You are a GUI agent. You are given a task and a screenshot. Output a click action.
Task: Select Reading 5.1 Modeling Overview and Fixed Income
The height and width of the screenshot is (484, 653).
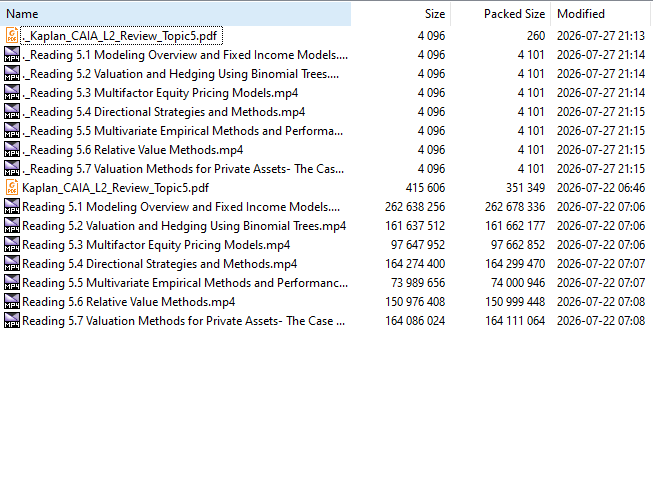point(181,207)
